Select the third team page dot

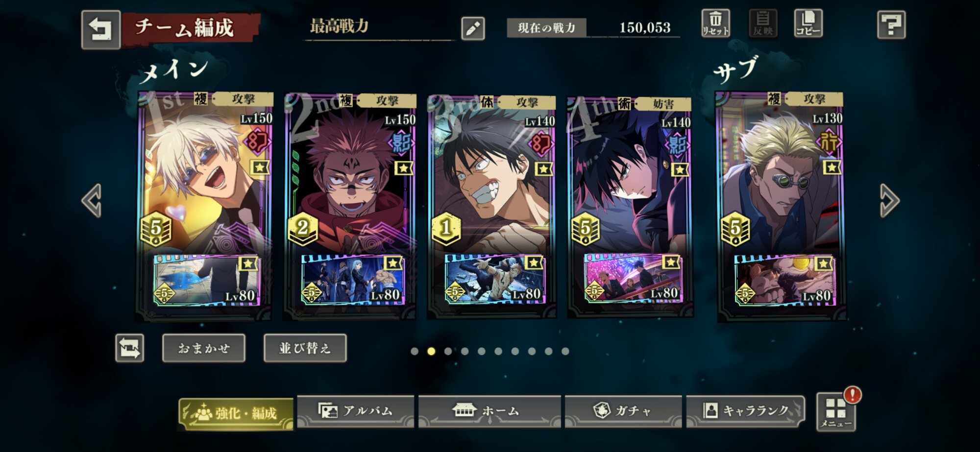pyautogui.click(x=448, y=351)
